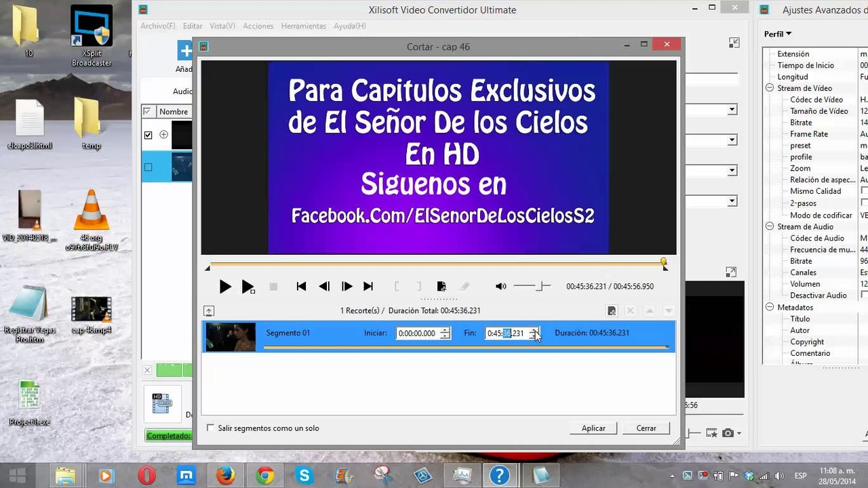This screenshot has height=488, width=868.
Task: Open the Acciones menu
Action: (258, 26)
